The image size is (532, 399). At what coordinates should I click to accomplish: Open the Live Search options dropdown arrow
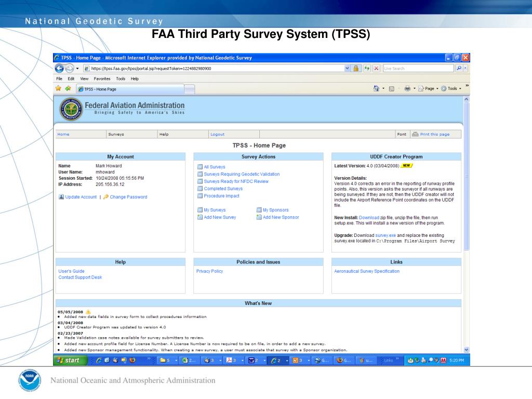(x=466, y=68)
